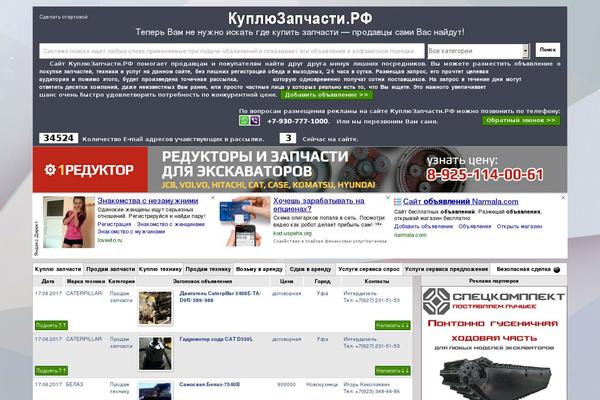Image resolution: width=600 pixels, height=400 pixels.
Task: Click loveeto.ru site link
Action: click(109, 240)
